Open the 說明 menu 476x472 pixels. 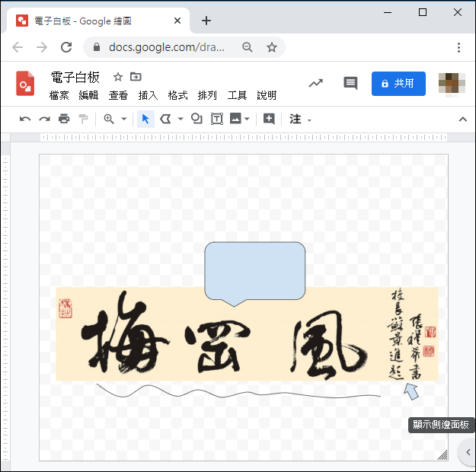tap(267, 95)
